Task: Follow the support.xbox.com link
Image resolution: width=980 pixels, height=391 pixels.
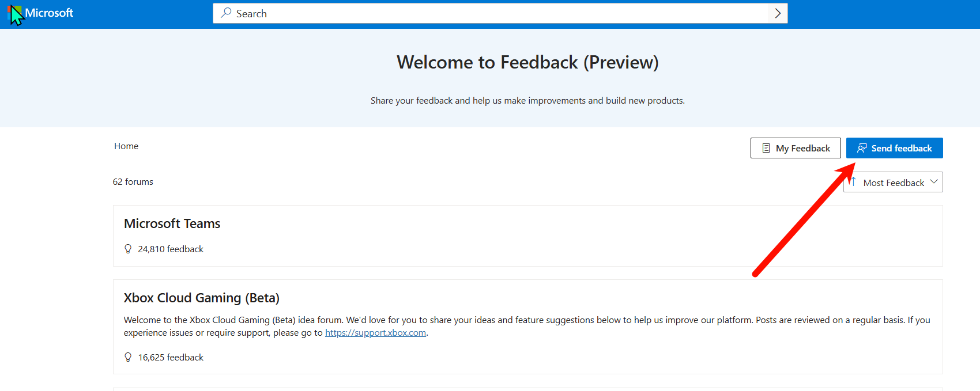Action: pos(375,333)
